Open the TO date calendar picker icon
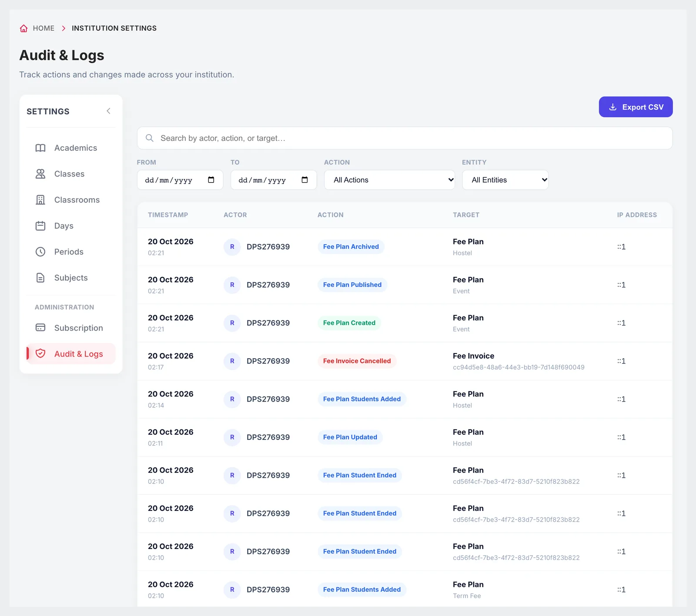Viewport: 696px width, 616px height. pos(305,180)
